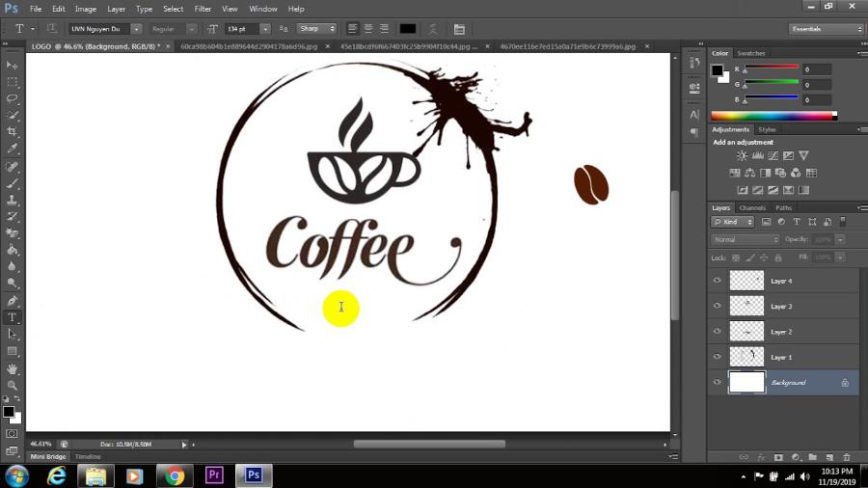The image size is (868, 488).
Task: Expand the anti-aliasing Sharp dropdown
Action: click(x=316, y=29)
